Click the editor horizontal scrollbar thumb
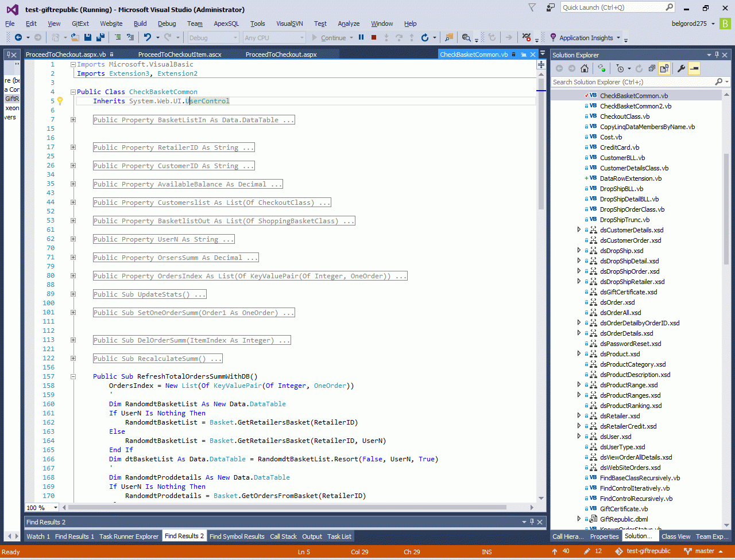Image resolution: width=735 pixels, height=560 pixels. coord(287,508)
